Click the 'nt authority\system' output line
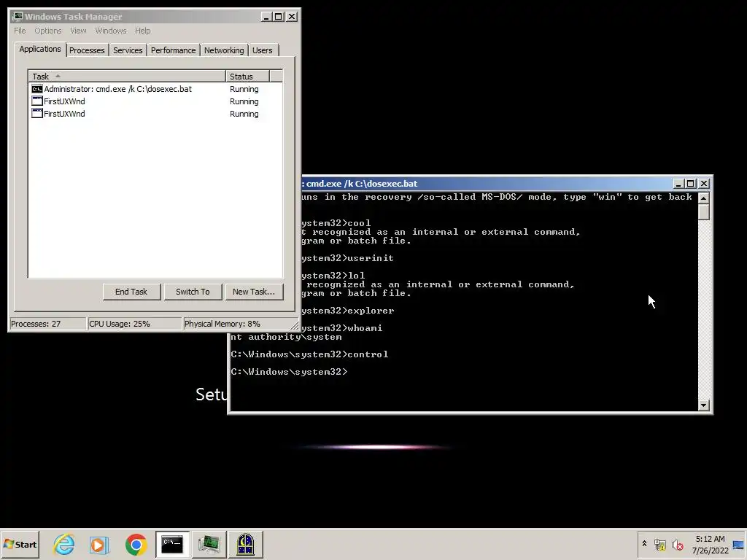 286,337
